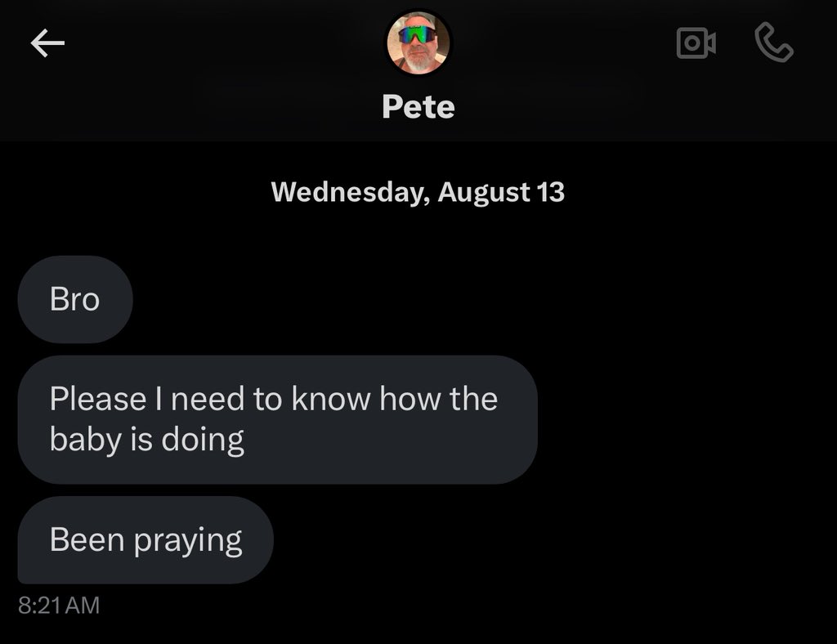
Task: Click "baby is doing" text line
Action: 147,440
